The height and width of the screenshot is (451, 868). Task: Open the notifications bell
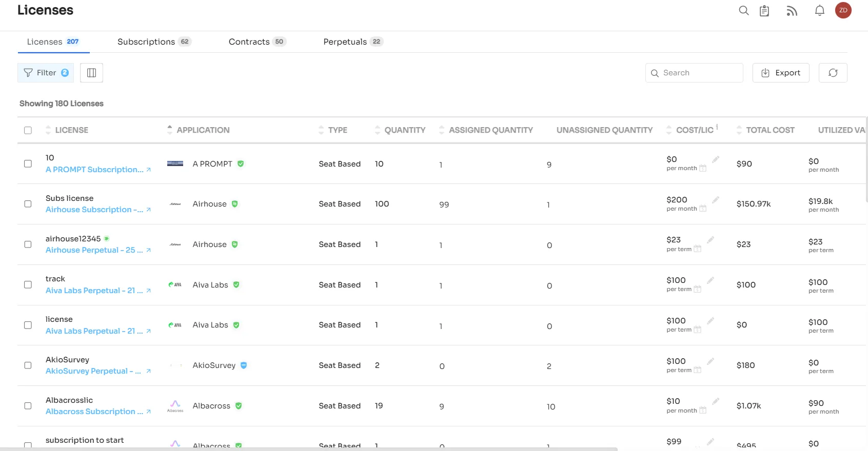point(819,10)
